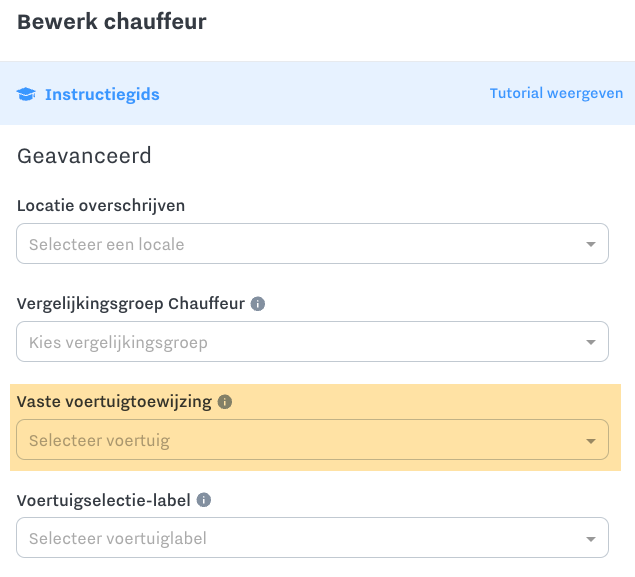Click info icon beside Voertuigselectie-label
635x577 pixels.
(204, 500)
